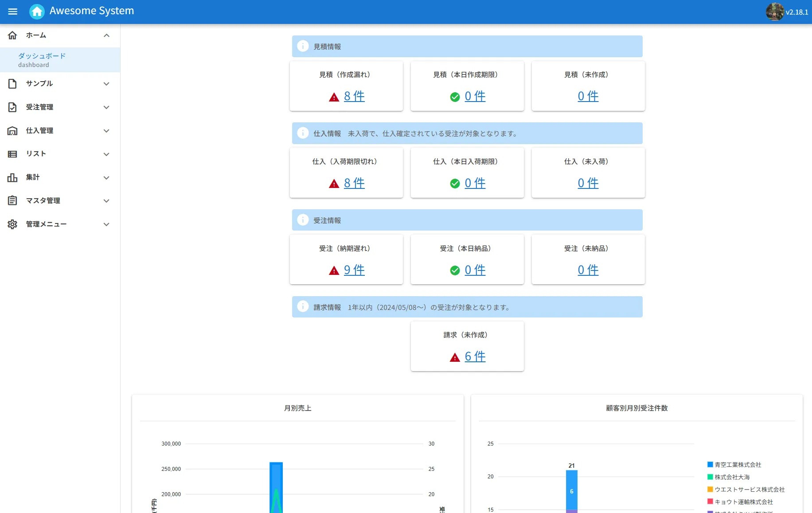Toggle ウエストサービス株式会社 orange legend swatch
Screen dimensions: 812x513
pyautogui.click(x=710, y=489)
